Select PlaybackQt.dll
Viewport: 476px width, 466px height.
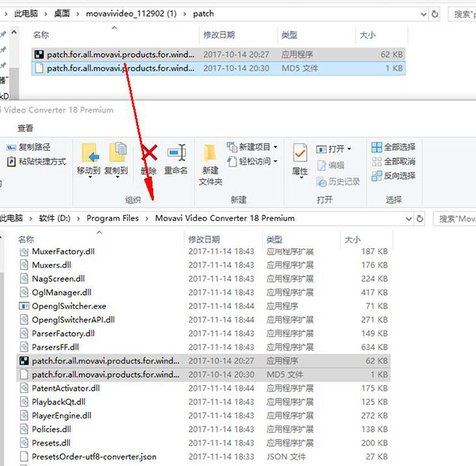tap(203, 402)
